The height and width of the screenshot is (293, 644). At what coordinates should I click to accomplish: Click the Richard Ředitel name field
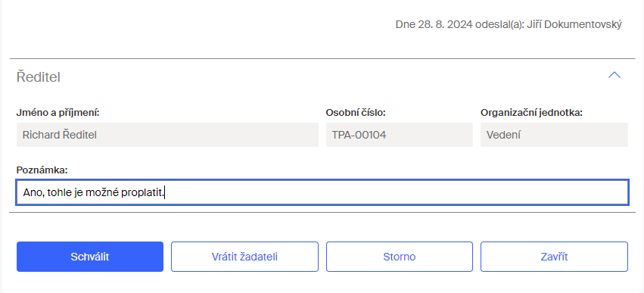point(167,135)
